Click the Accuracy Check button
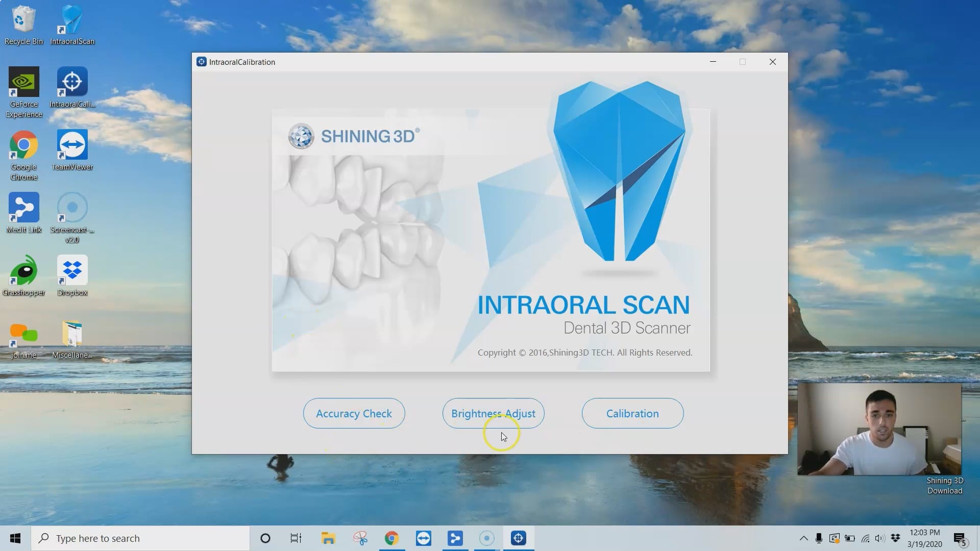This screenshot has height=551, width=980. [x=354, y=413]
